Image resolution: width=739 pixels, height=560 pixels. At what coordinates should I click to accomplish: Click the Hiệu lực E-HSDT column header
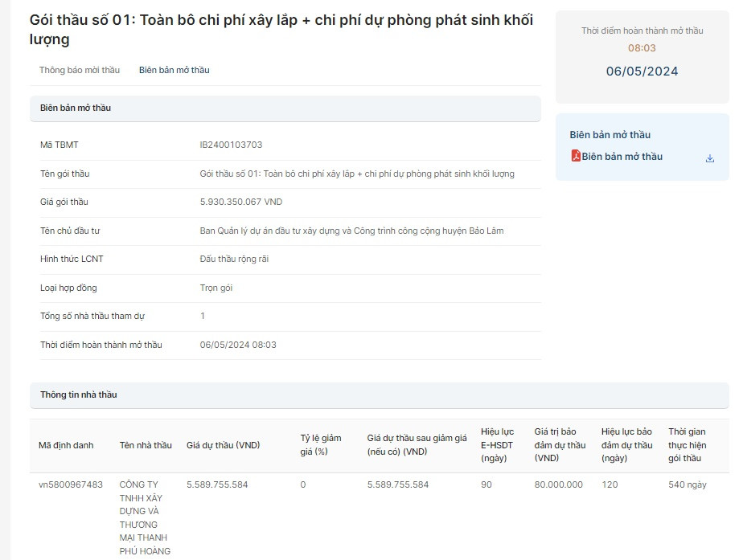tap(499, 444)
